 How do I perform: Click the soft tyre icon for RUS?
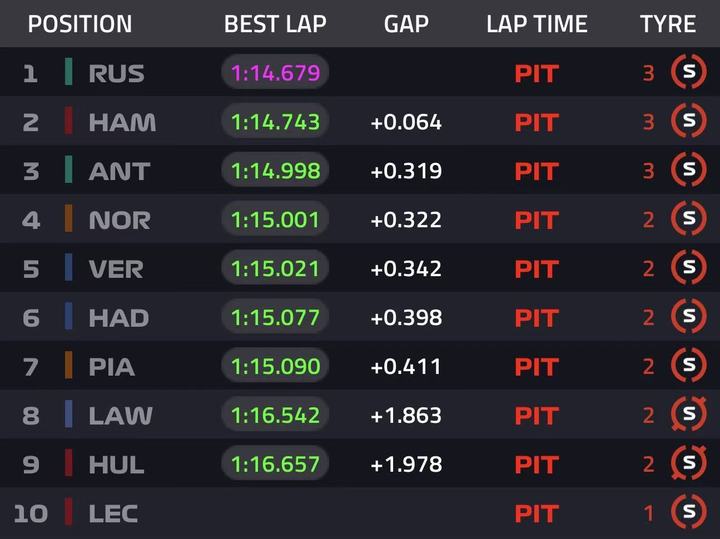click(x=689, y=72)
